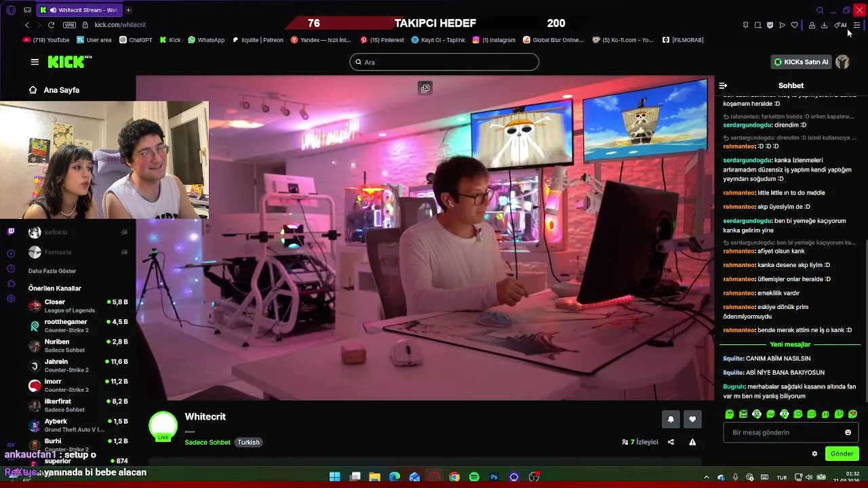
Task: Open File Explorer from the taskbar
Action: pos(374,477)
